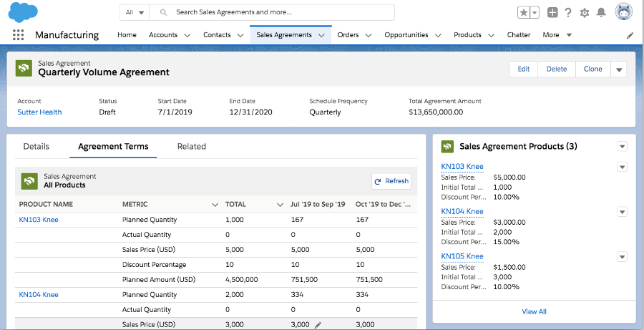
Task: Click the Sales Agreement record header icon
Action: [24, 68]
